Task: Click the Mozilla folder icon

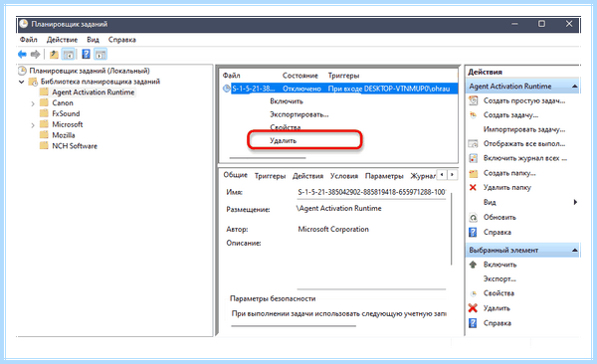Action: tap(44, 135)
